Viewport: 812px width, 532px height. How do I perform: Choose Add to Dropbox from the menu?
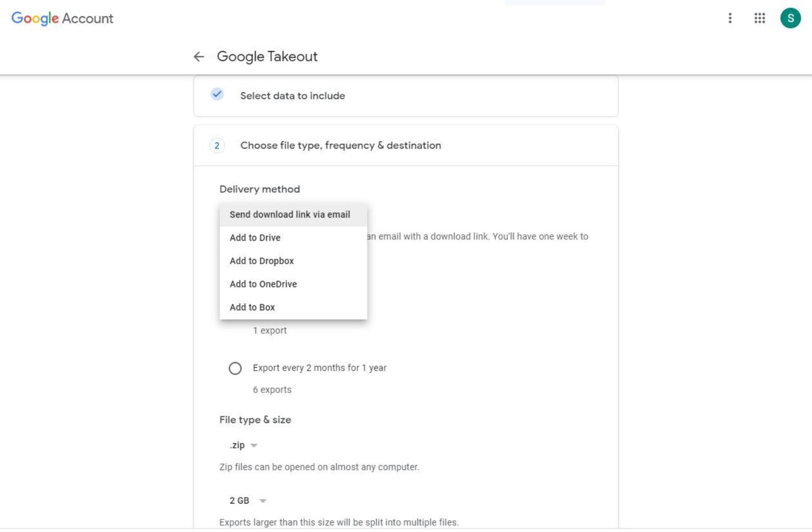click(261, 261)
